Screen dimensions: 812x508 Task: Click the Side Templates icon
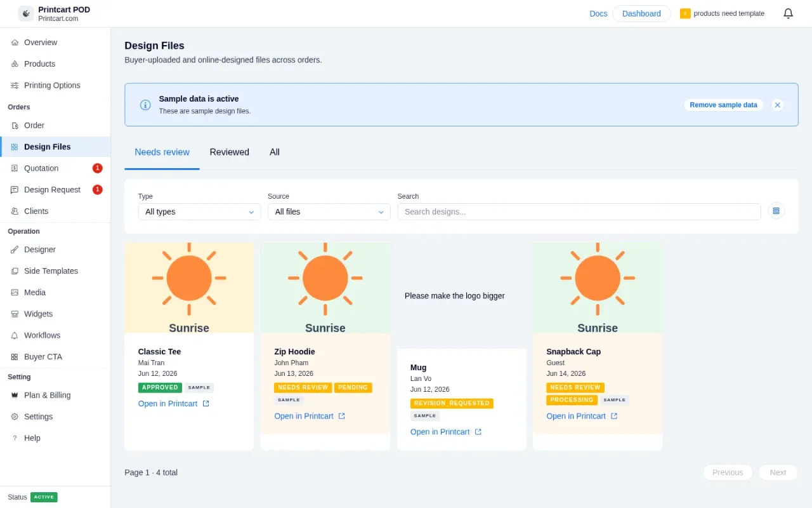click(15, 271)
